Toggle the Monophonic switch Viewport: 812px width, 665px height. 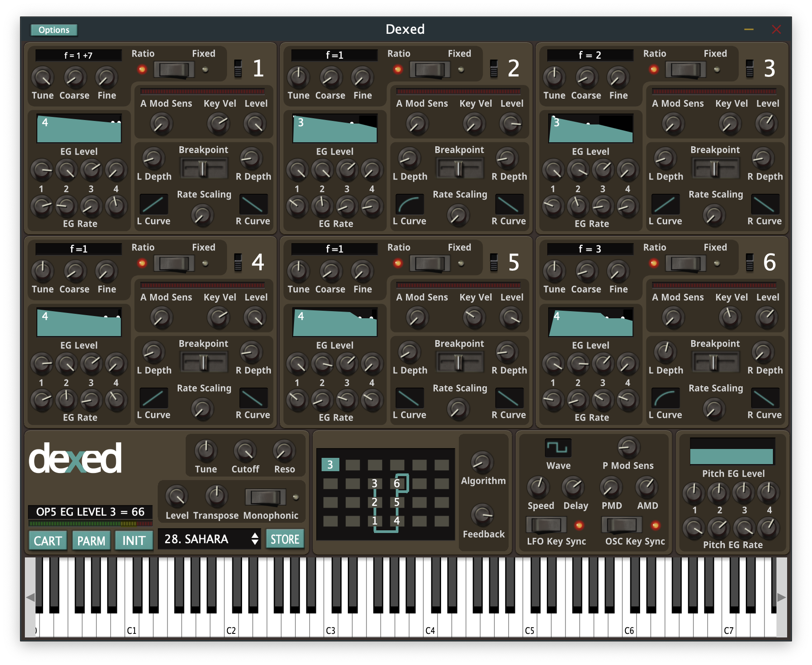coord(265,497)
